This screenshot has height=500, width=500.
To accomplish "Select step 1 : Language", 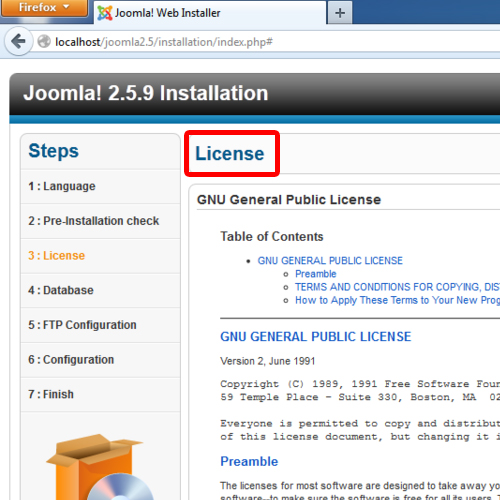I will 100,186.
